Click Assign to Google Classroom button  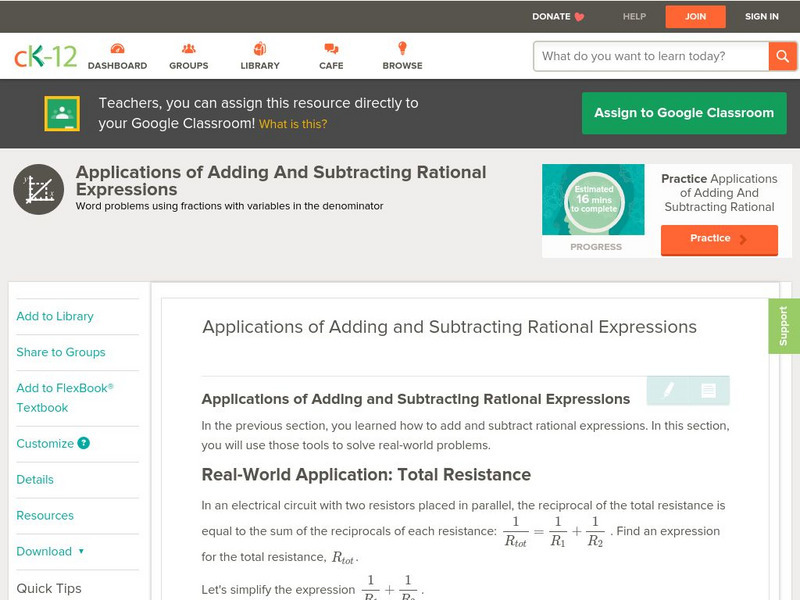[684, 113]
